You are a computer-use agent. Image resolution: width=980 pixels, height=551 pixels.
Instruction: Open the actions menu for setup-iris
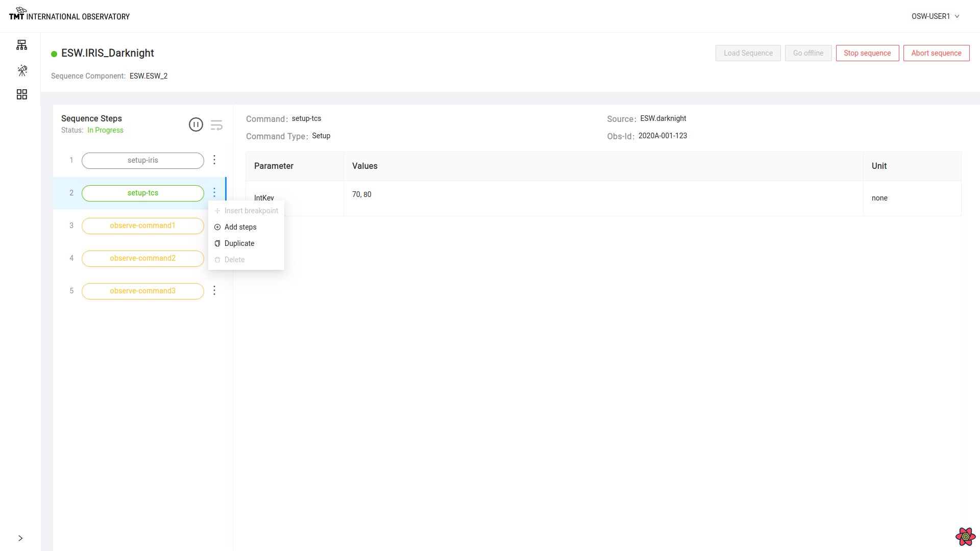214,160
